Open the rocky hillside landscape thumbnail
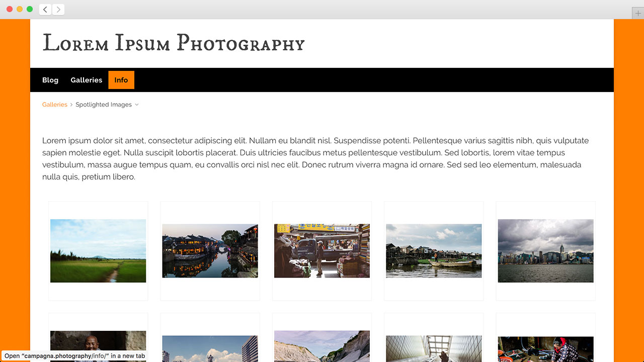Image resolution: width=644 pixels, height=362 pixels. pyautogui.click(x=322, y=346)
